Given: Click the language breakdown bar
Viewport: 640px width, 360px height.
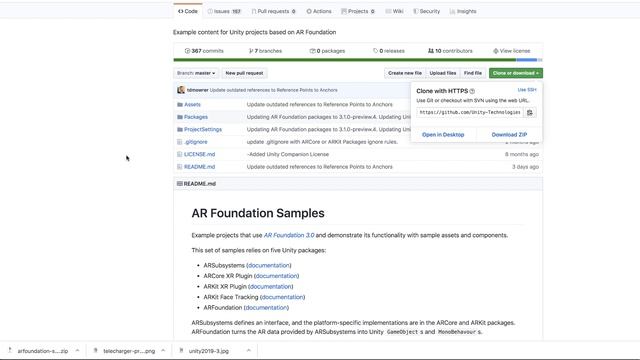Looking at the screenshot, I should 358,60.
